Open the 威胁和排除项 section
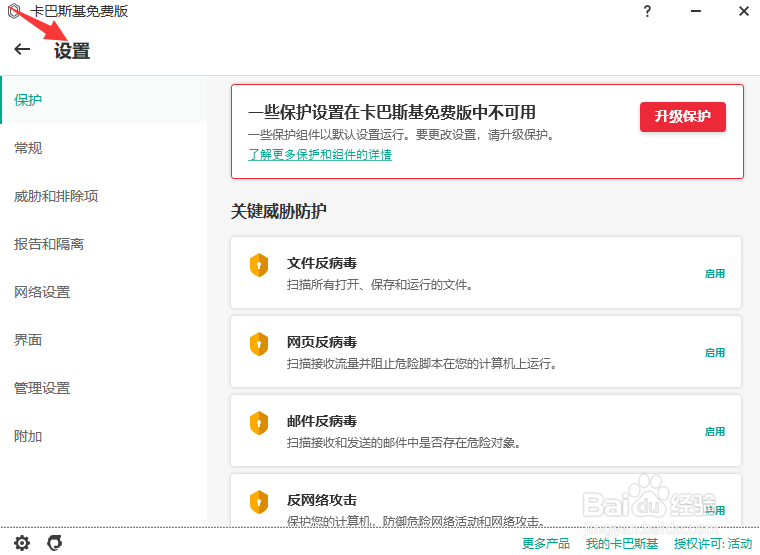This screenshot has height=555, width=760. [x=104, y=196]
